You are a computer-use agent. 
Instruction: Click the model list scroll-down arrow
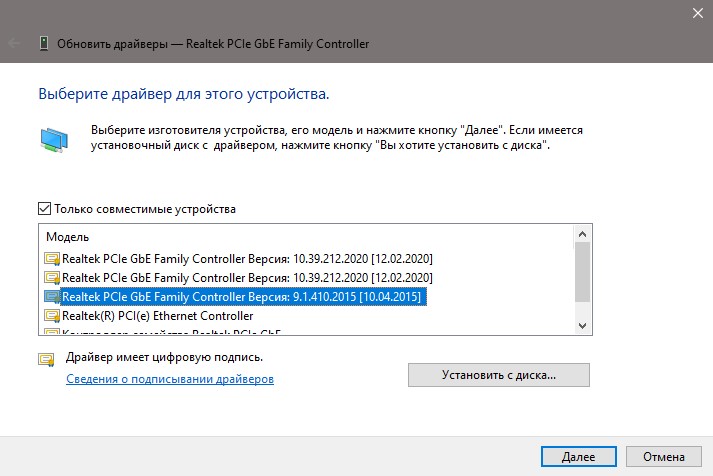pos(582,326)
